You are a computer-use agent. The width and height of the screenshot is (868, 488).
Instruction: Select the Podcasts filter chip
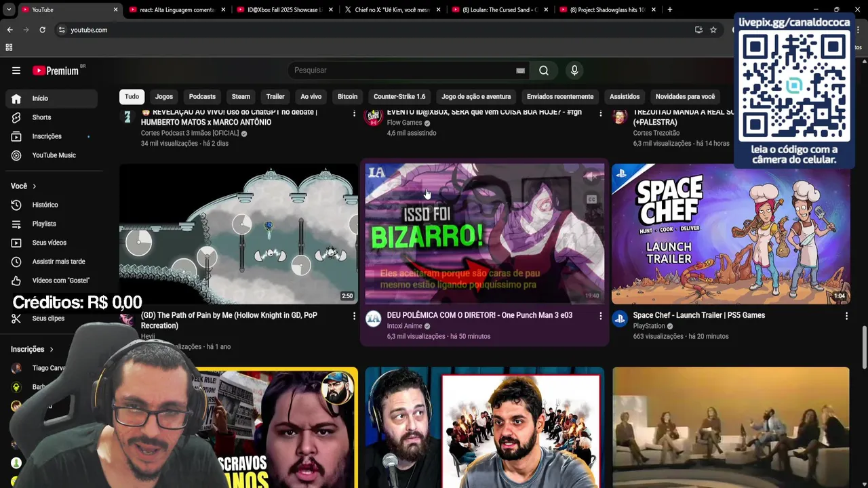(x=202, y=96)
